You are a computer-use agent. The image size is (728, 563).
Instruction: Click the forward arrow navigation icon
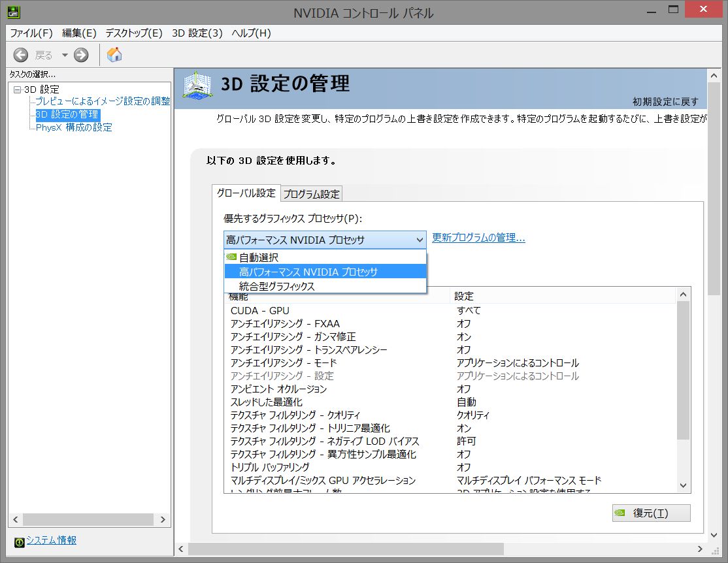tap(81, 56)
